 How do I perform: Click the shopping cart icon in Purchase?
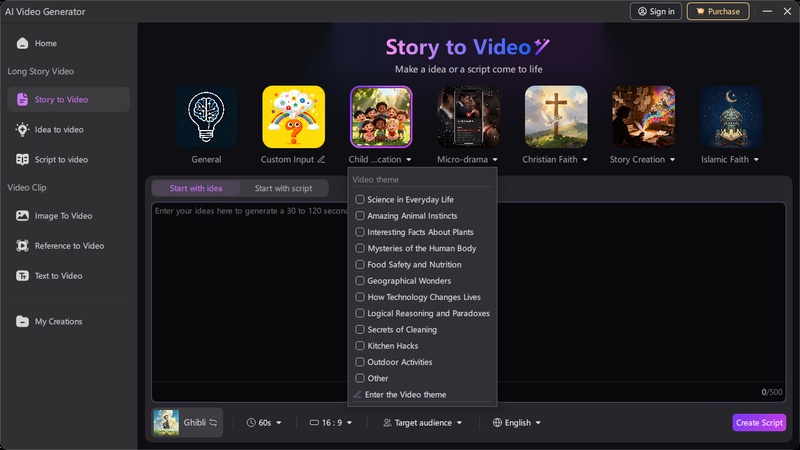click(700, 11)
